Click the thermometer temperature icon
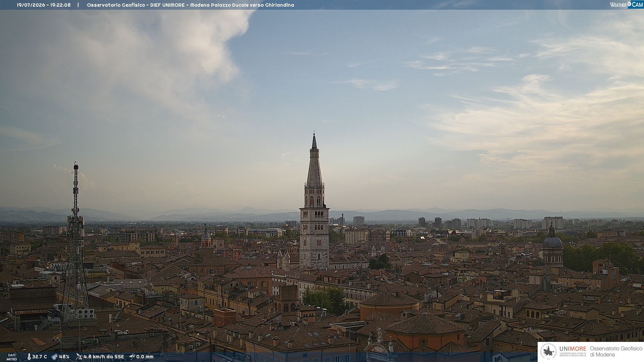Image resolution: width=644 pixels, height=362 pixels. point(29,357)
